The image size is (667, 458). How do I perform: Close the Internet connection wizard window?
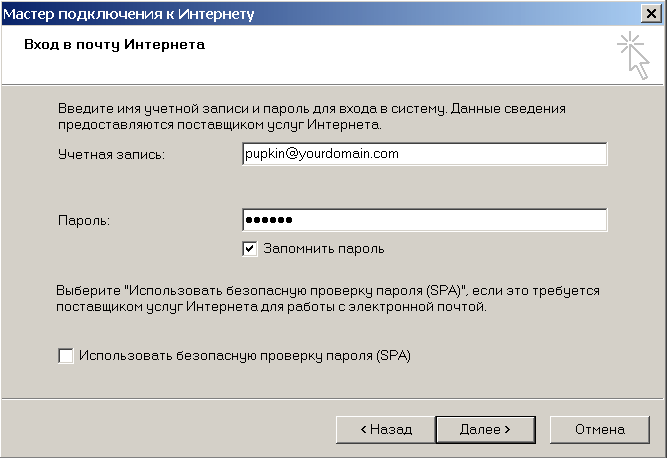click(651, 13)
